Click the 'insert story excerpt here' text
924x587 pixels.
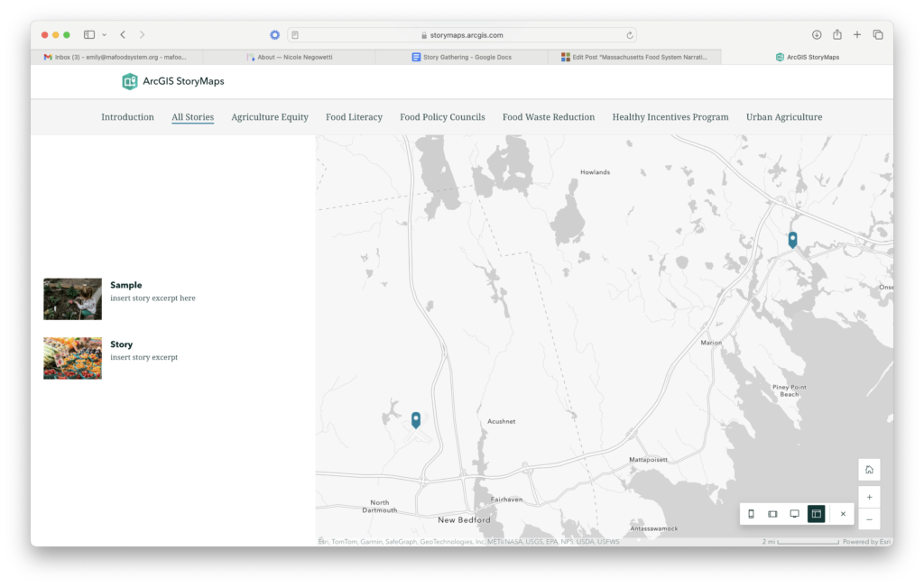[152, 298]
